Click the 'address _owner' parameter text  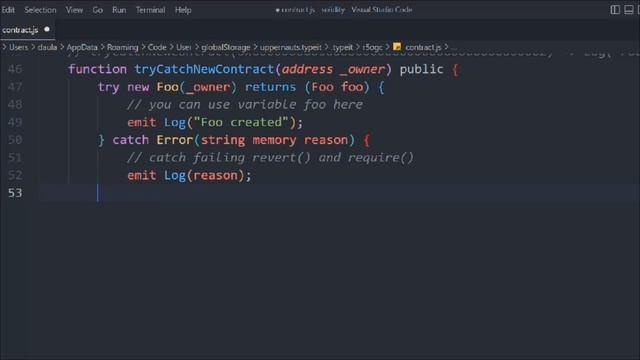click(x=333, y=69)
